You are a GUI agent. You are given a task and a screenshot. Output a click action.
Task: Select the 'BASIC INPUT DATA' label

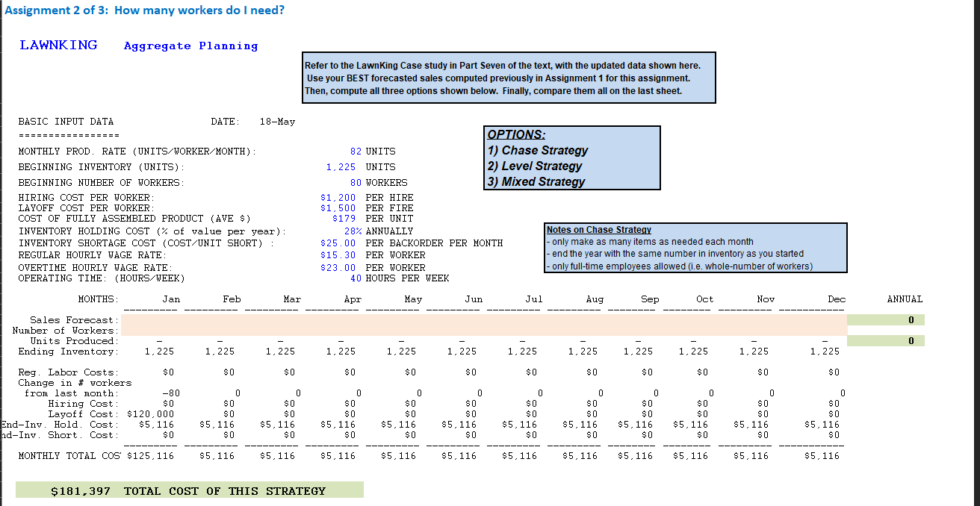(66, 121)
